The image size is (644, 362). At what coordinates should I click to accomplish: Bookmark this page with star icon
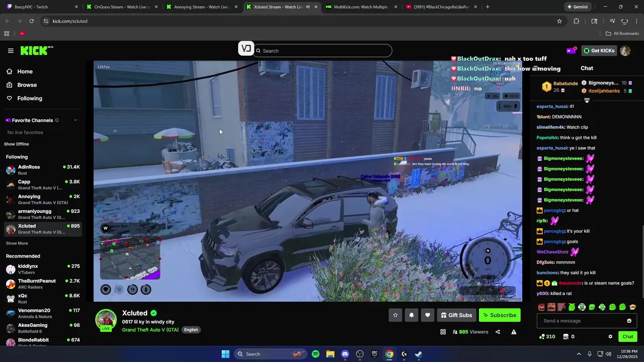click(559, 21)
